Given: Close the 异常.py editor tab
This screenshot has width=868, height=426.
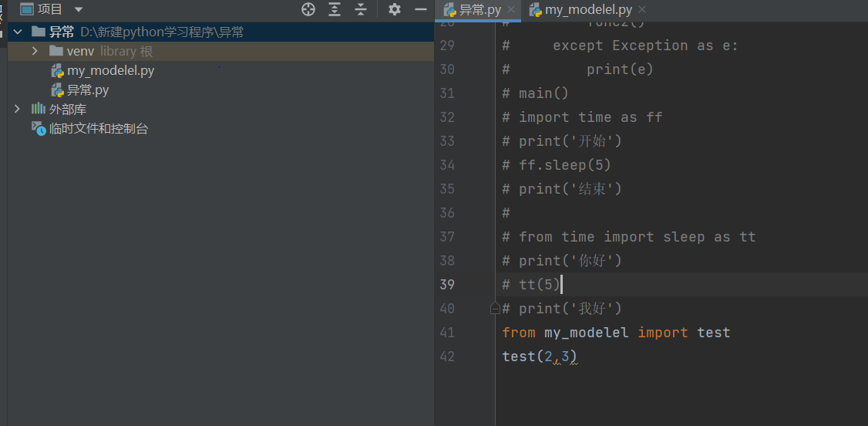Looking at the screenshot, I should [511, 10].
